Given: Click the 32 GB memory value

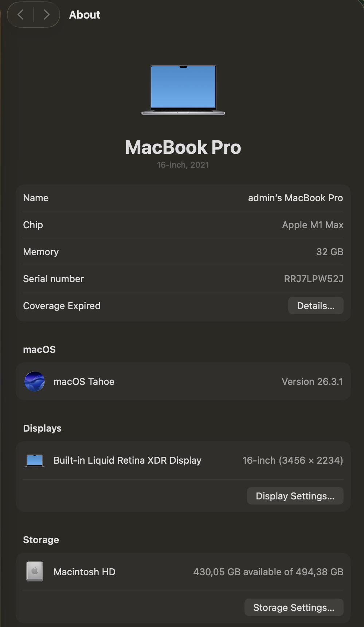Looking at the screenshot, I should [329, 252].
